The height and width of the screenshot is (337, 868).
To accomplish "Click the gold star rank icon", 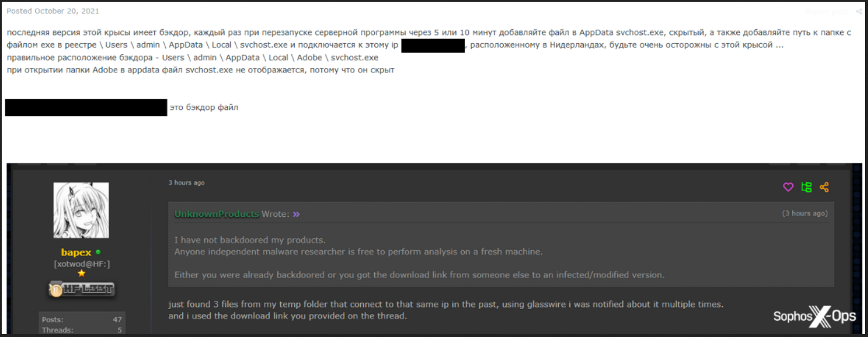I will pos(82,273).
